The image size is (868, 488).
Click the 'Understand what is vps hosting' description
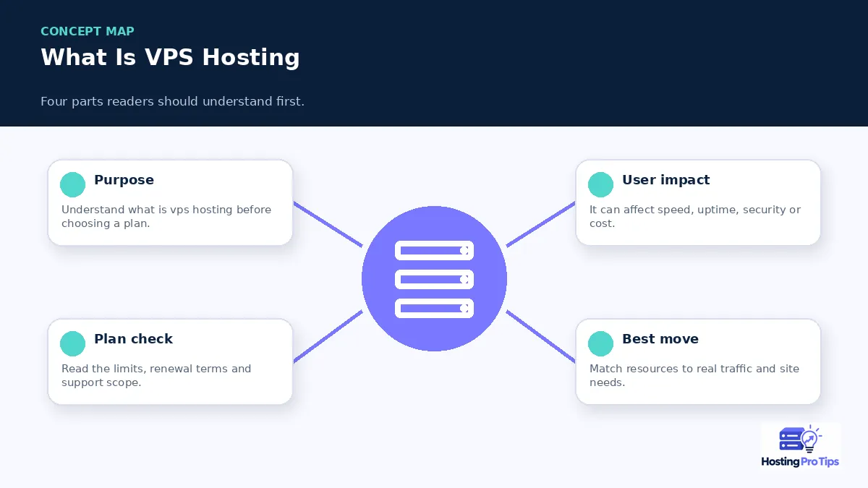(166, 216)
